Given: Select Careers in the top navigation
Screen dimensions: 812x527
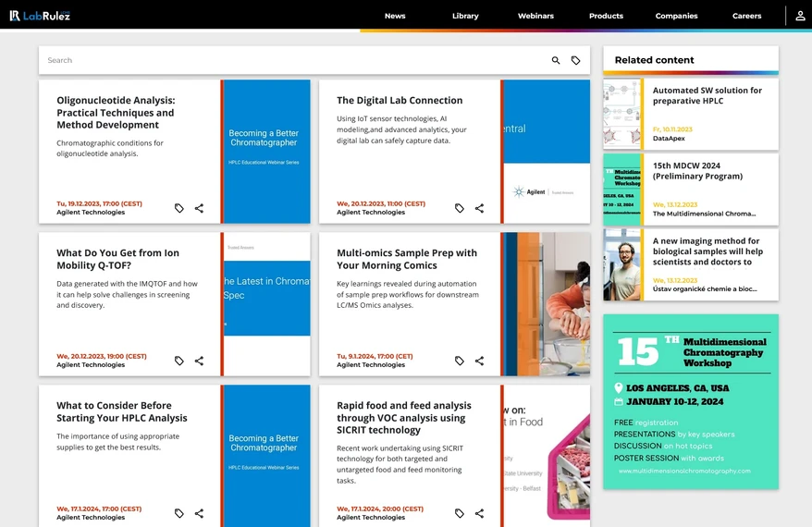Looking at the screenshot, I should tap(746, 16).
